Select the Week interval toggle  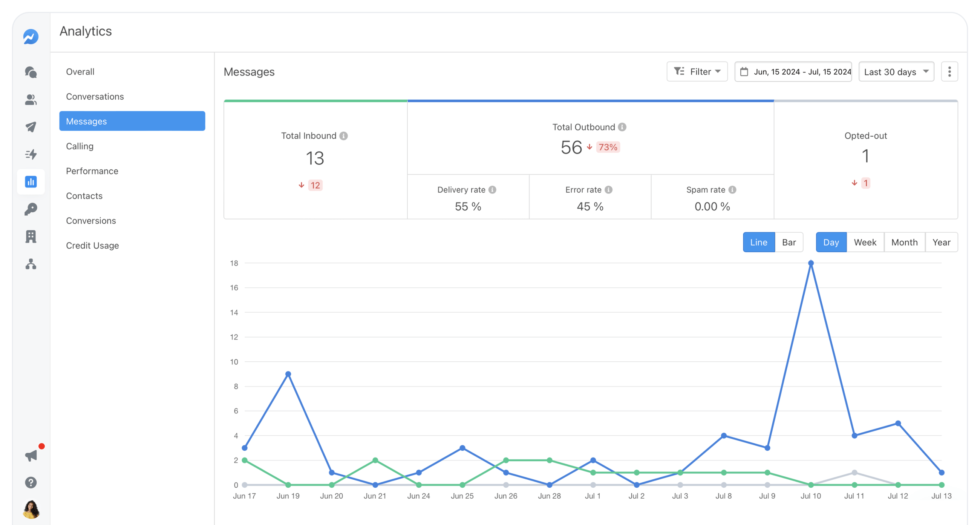(865, 242)
